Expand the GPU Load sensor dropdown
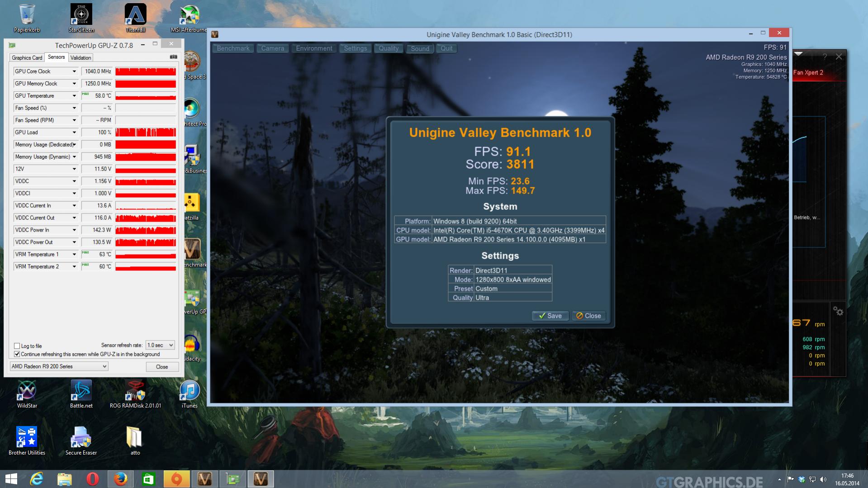Screen dimensions: 868x488 tap(74, 133)
